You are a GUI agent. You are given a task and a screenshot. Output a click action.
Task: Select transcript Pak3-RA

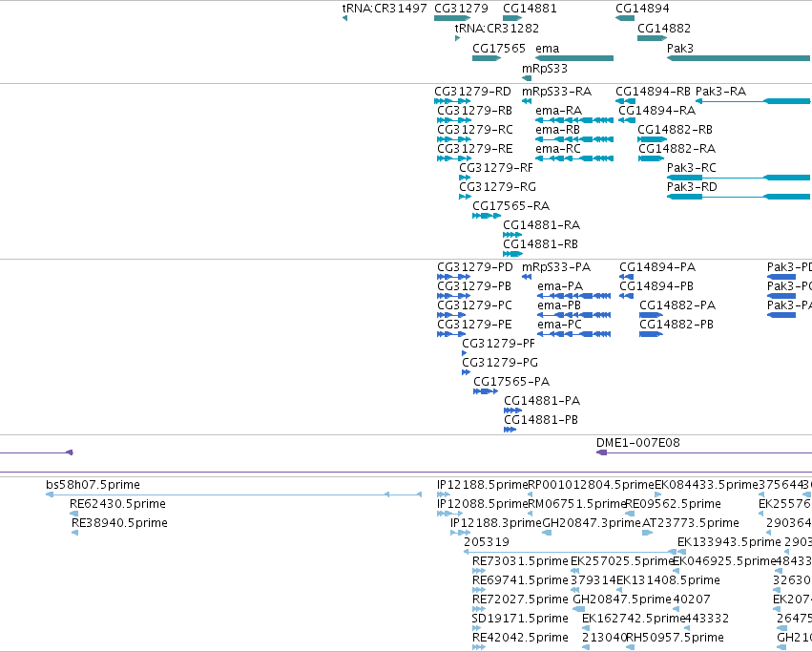[x=720, y=92]
